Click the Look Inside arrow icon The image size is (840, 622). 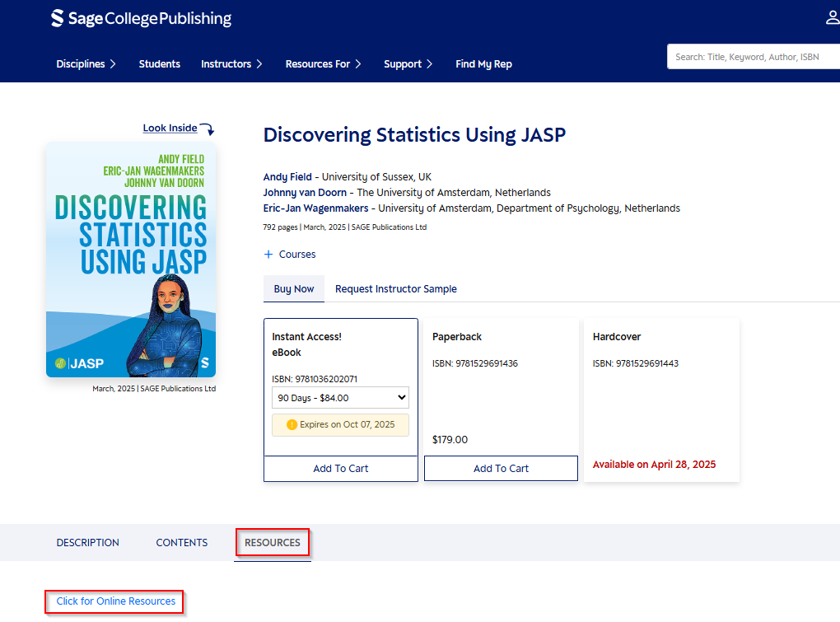click(208, 129)
